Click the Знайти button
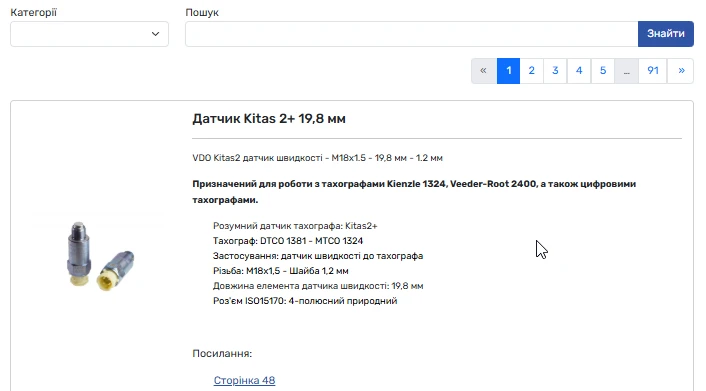The image size is (706, 391). [x=665, y=34]
